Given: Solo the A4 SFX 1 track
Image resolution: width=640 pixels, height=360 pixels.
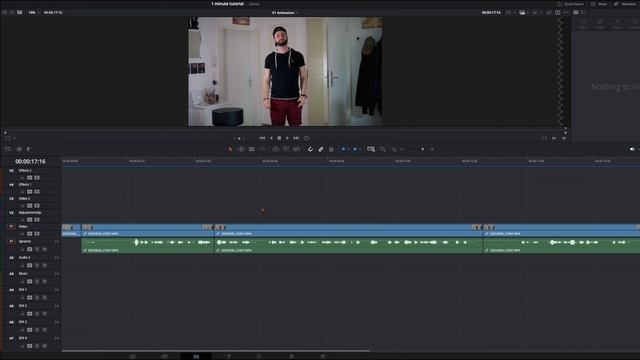Looking at the screenshot, I should [37, 298].
